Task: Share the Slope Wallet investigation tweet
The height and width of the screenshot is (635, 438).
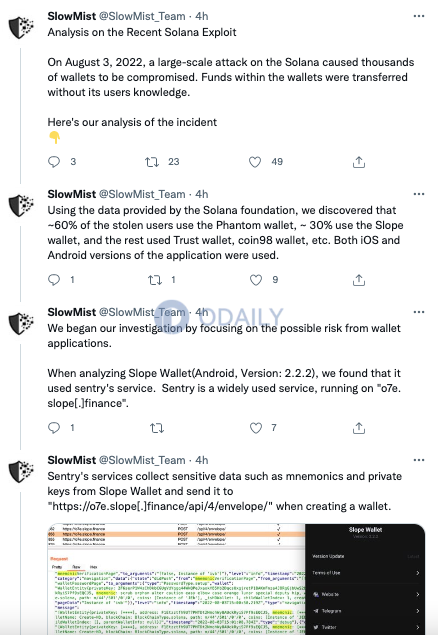Action: 359,428
